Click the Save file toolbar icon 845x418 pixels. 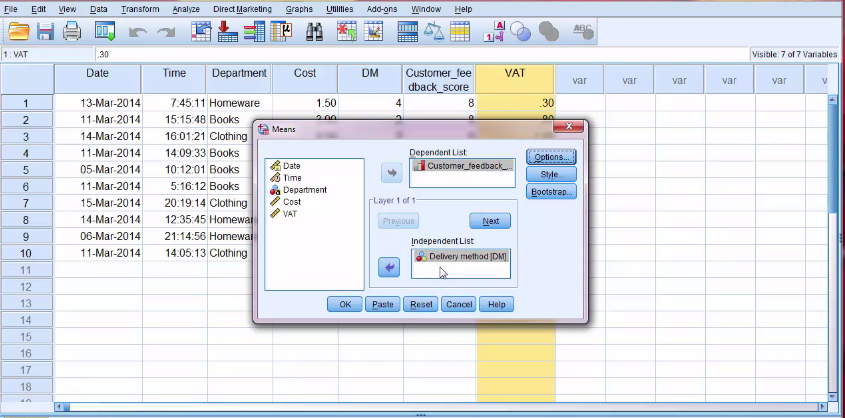pyautogui.click(x=45, y=32)
